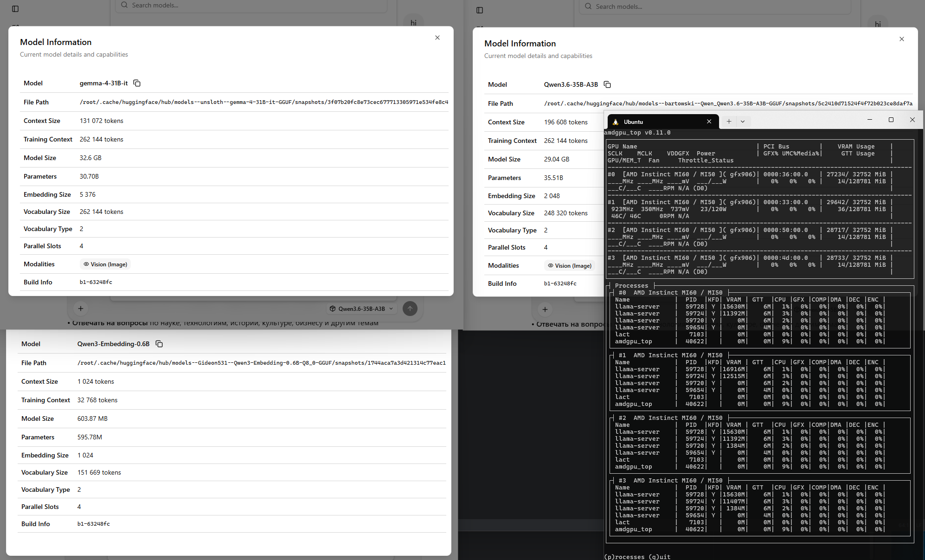This screenshot has width=925, height=560.
Task: Click the 32.6 GB model size value
Action: (x=90, y=158)
